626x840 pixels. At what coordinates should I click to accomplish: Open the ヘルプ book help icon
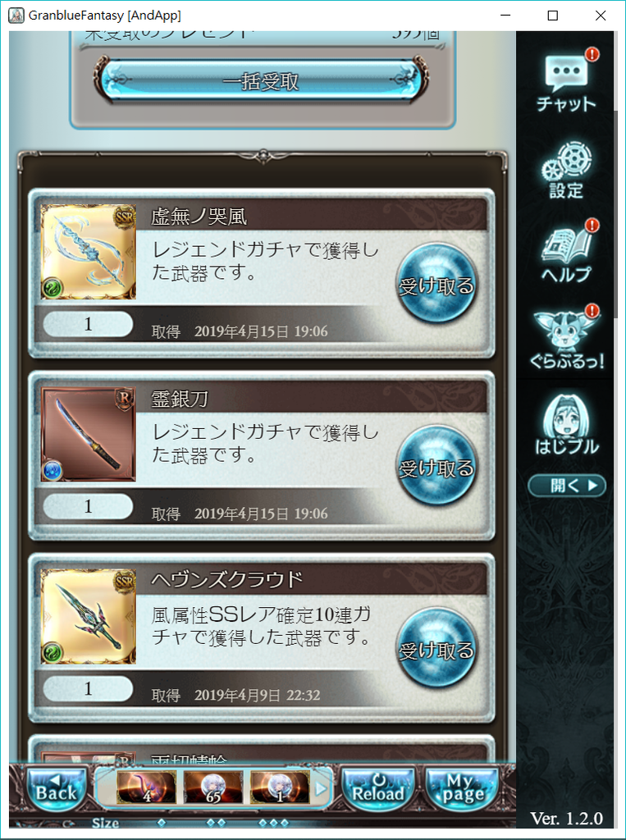click(x=566, y=252)
